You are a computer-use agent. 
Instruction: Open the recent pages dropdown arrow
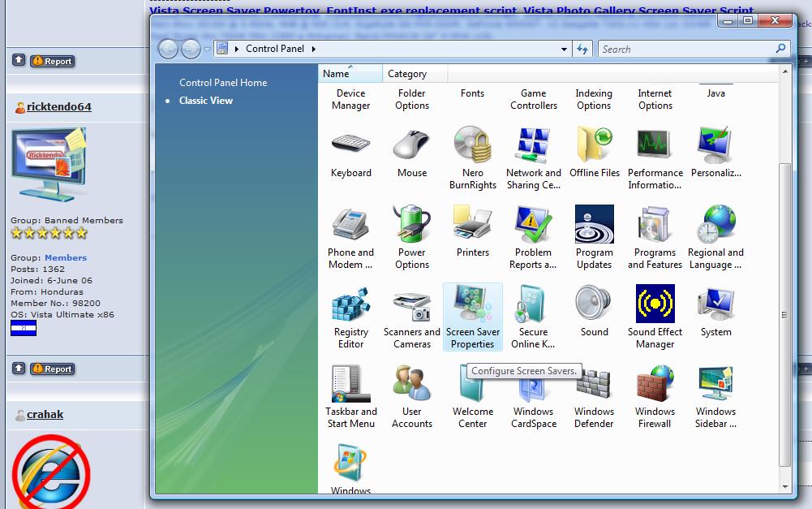[207, 50]
